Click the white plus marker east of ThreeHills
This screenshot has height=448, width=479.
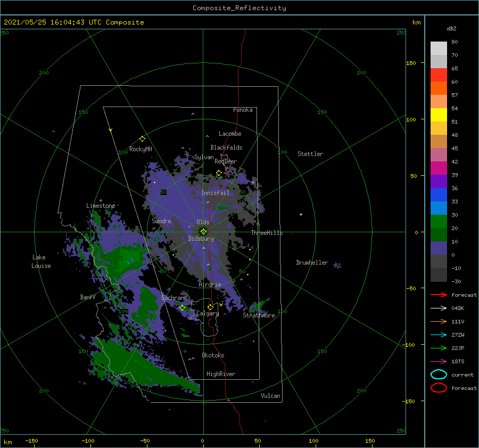pos(301,214)
